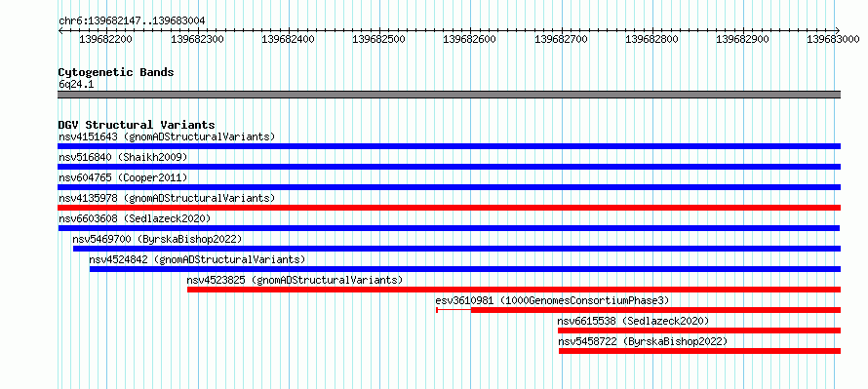Image resolution: width=868 pixels, height=389 pixels.
Task: Open variant label nsv516840 (Shaikh2009)
Action: pyautogui.click(x=123, y=157)
